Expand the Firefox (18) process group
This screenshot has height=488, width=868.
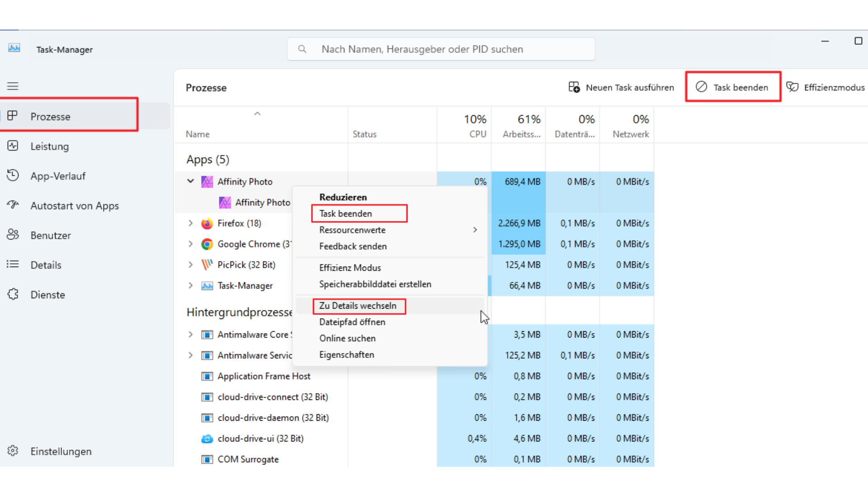pos(190,223)
